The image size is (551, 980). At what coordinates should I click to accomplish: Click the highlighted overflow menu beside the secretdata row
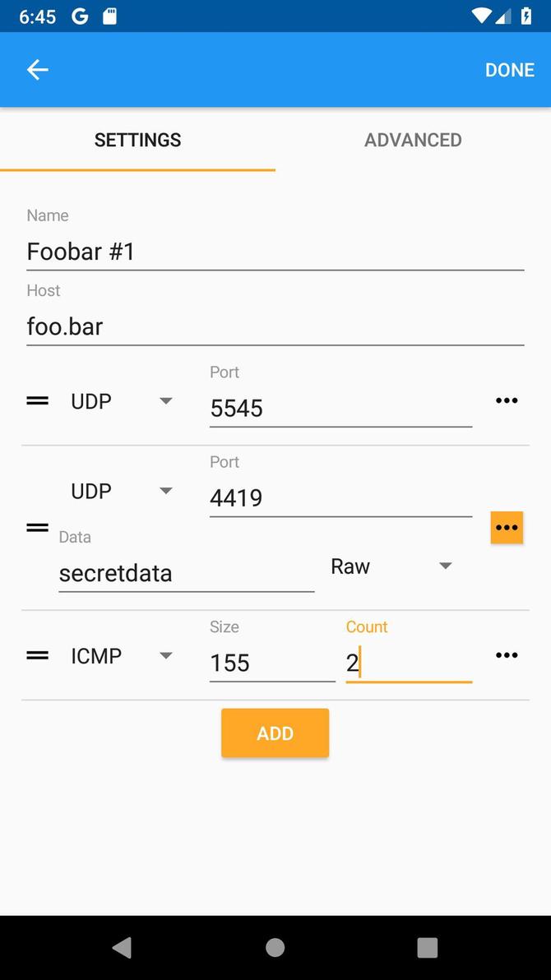pos(507,527)
